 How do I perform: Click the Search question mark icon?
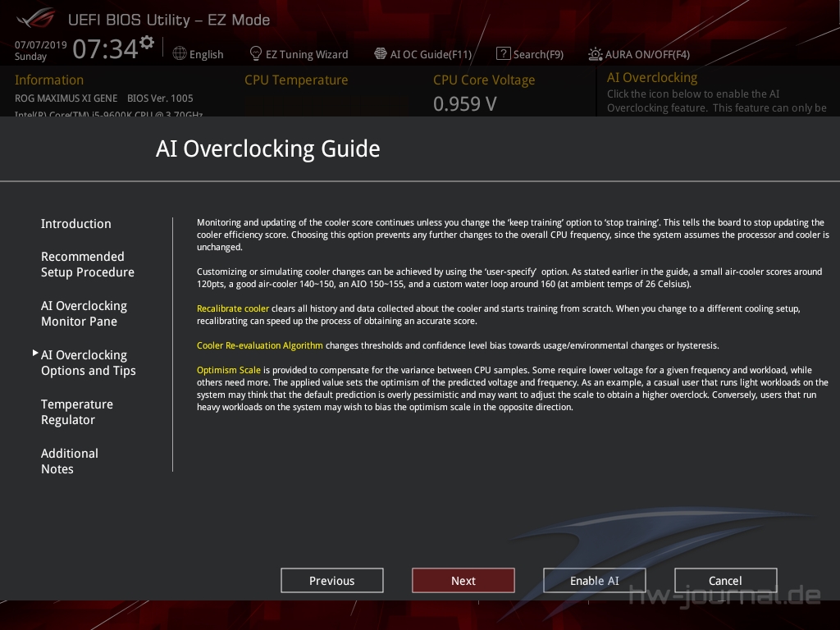(x=503, y=53)
